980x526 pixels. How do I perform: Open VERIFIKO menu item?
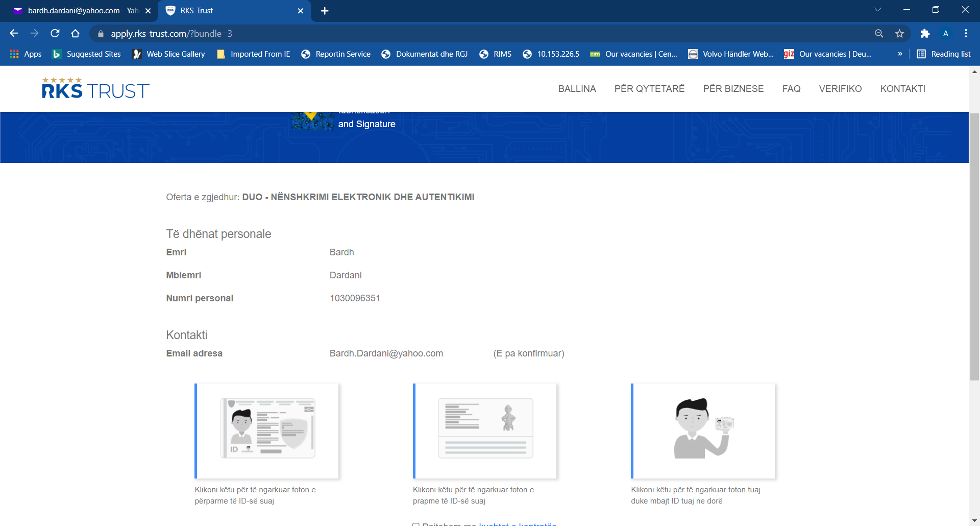pyautogui.click(x=840, y=89)
